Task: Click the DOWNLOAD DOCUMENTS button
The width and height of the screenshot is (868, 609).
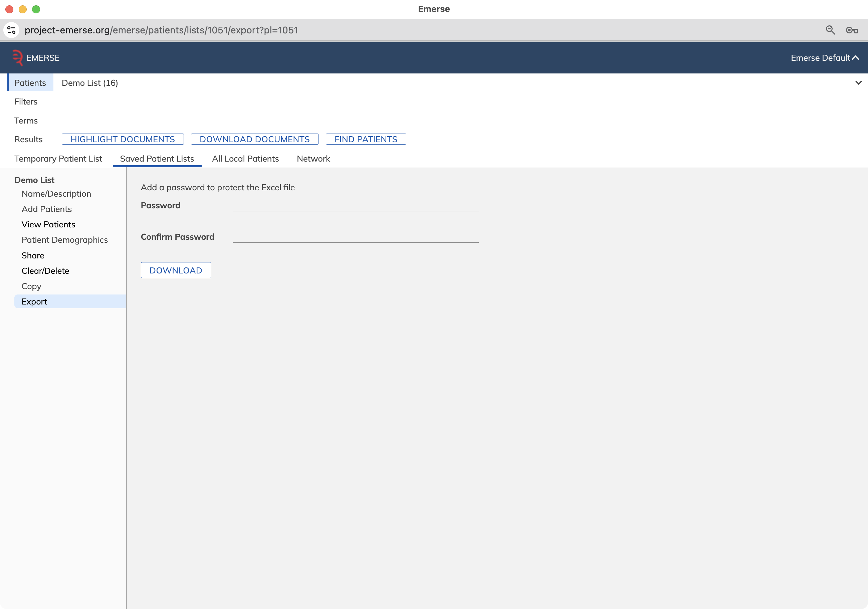Action: point(254,139)
